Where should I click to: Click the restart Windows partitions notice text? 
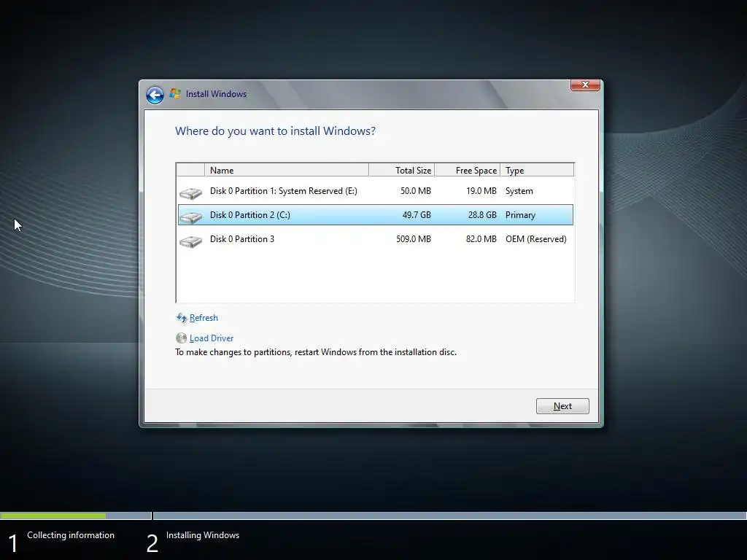click(x=316, y=352)
